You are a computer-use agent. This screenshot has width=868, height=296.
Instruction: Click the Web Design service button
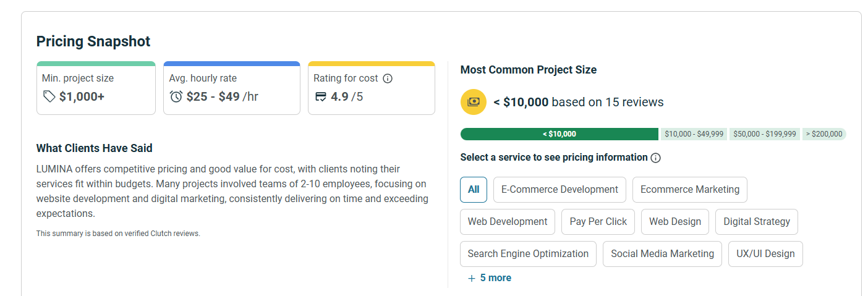tap(674, 222)
